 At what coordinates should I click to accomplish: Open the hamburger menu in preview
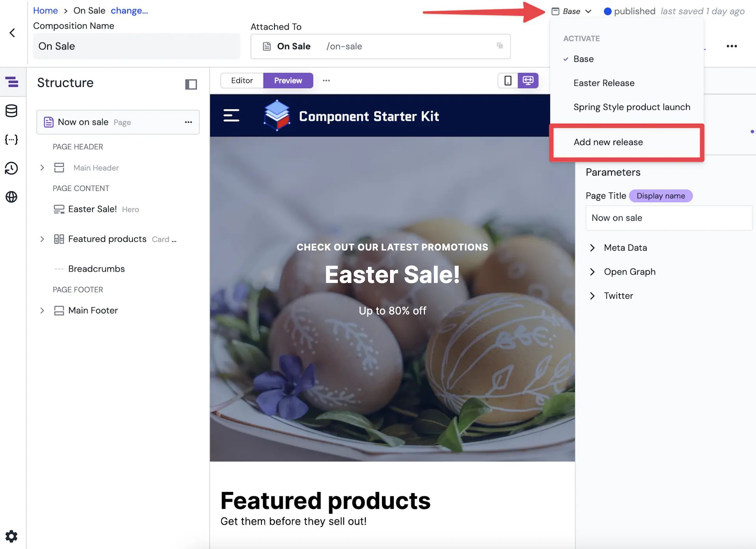click(231, 115)
